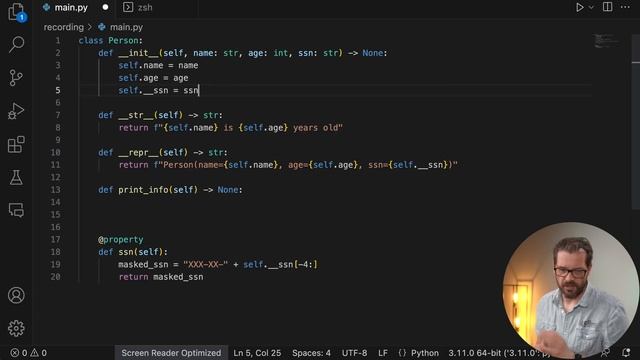Expand the run options dropdown arrow

591,7
